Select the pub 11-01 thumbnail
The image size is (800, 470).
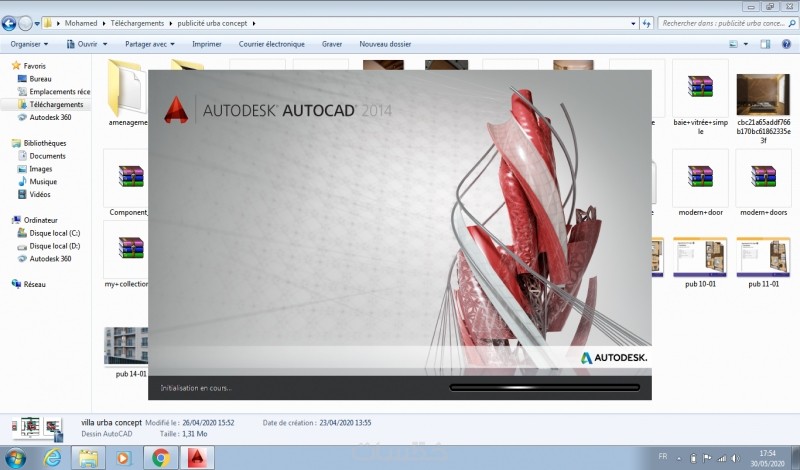coord(763,257)
